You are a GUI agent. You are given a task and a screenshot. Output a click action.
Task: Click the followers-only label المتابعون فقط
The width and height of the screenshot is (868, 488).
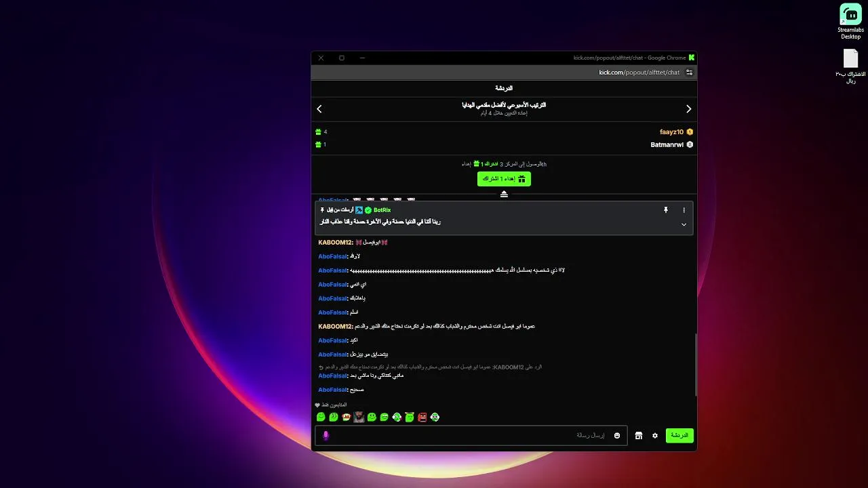pyautogui.click(x=335, y=405)
